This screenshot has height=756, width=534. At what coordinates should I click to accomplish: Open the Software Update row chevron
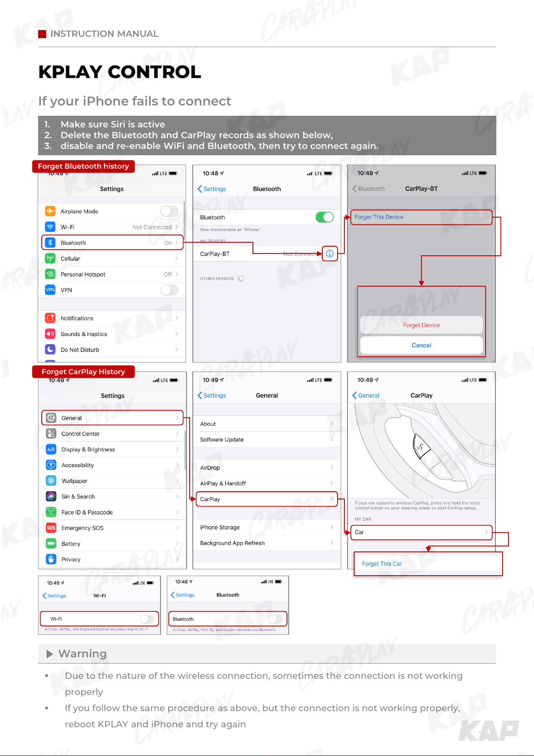pos(332,439)
